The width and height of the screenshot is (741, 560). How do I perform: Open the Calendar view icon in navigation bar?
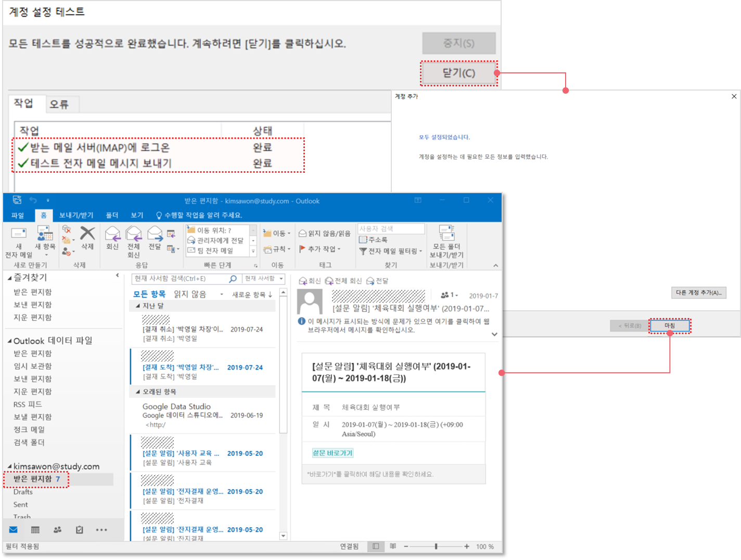click(35, 530)
